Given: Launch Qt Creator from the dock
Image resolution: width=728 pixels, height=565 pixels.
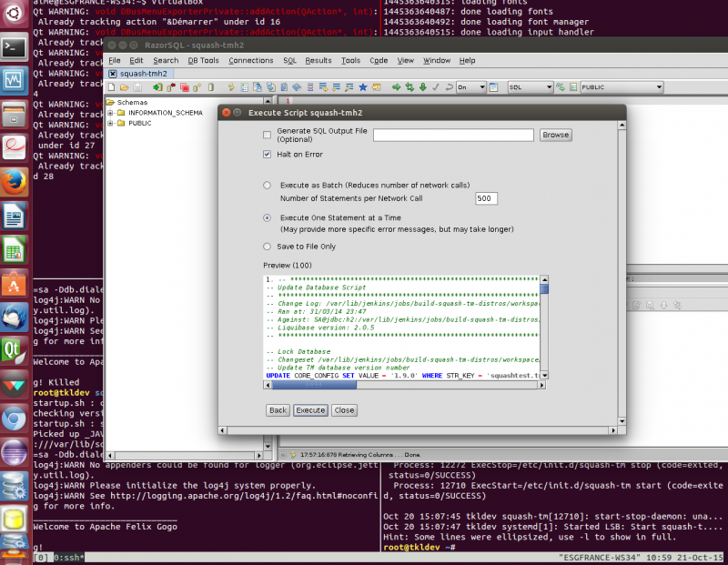Looking at the screenshot, I should pos(14,351).
